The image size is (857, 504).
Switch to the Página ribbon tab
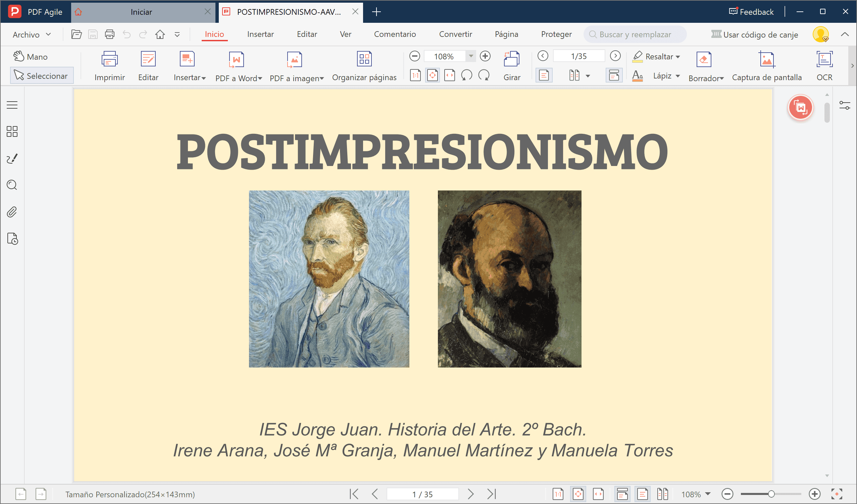(x=506, y=34)
